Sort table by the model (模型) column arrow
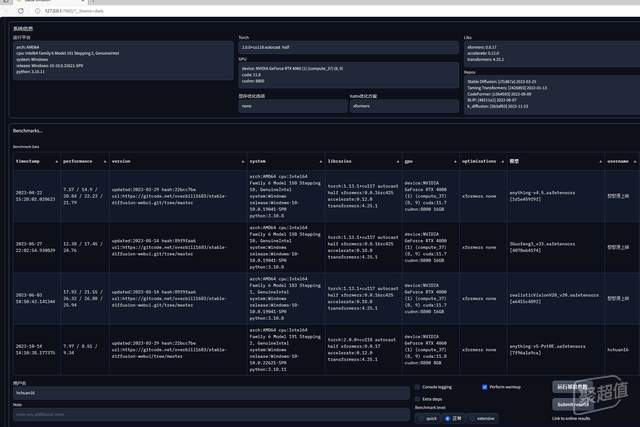Image resolution: width=640 pixels, height=427 pixels. (600, 162)
